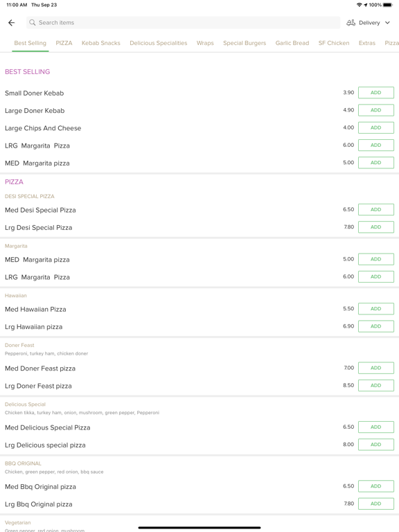Tap the Wi-Fi status icon
Image resolution: width=399 pixels, height=532 pixels.
click(x=360, y=5)
